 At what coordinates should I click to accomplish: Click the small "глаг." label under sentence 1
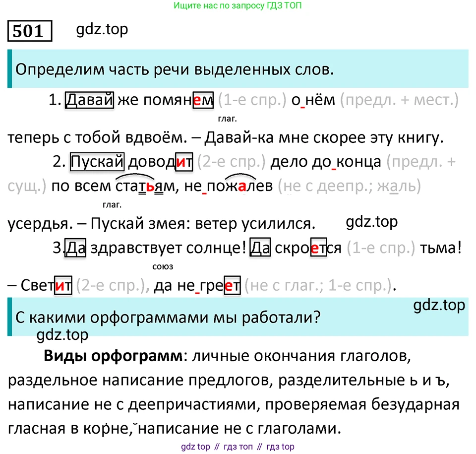(x=227, y=119)
